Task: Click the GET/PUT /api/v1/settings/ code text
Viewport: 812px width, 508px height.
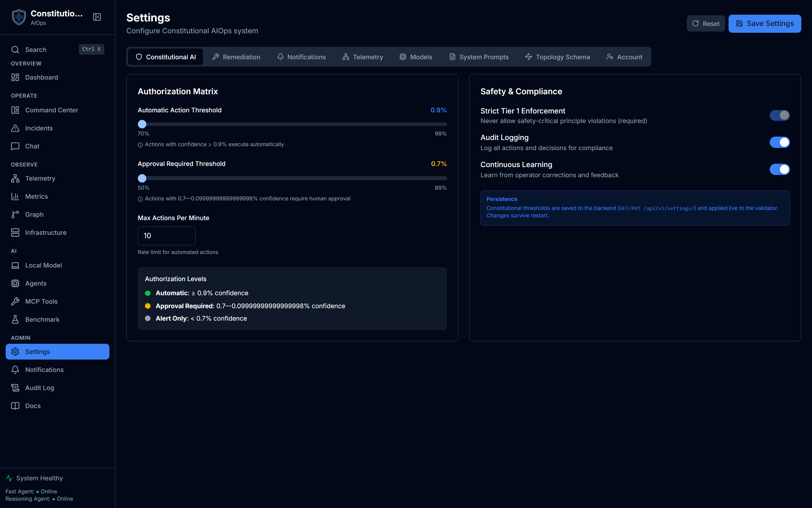Action: point(657,208)
